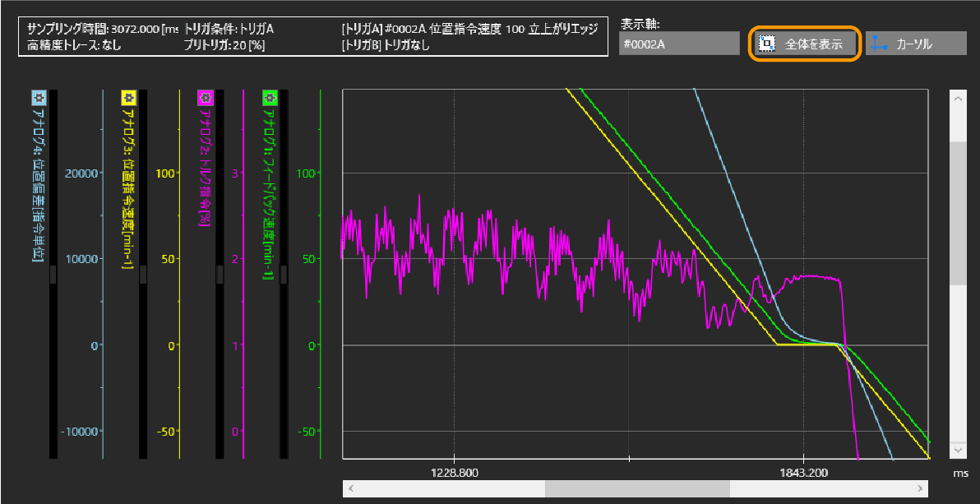Click アナログ3 yellow axis slider handle
This screenshot has height=504, width=980.
coord(142,275)
